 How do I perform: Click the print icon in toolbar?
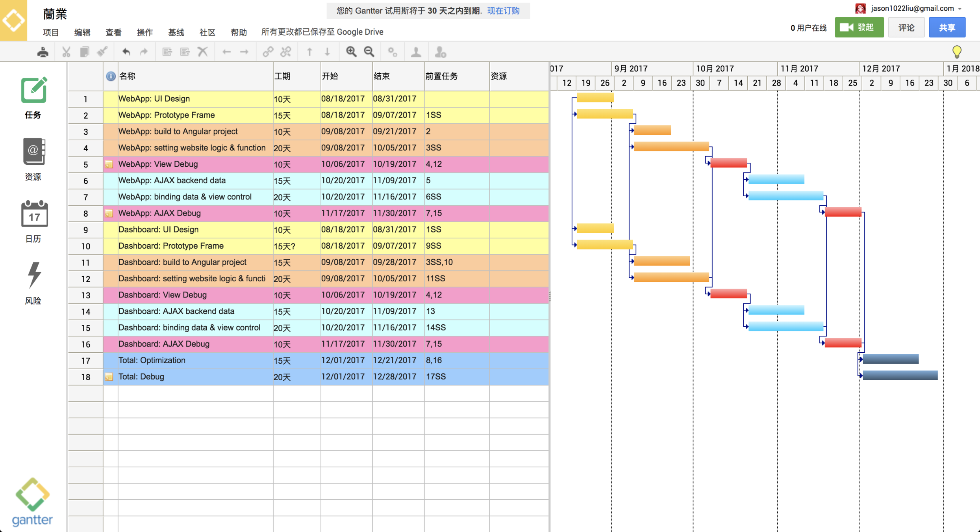pos(43,52)
